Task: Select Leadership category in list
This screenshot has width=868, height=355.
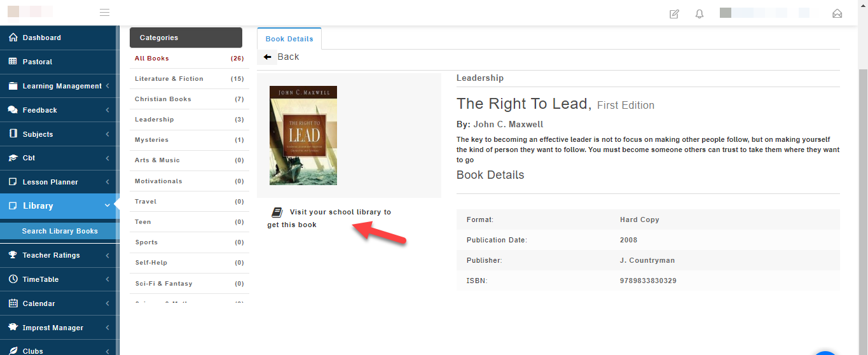Action: coord(189,120)
